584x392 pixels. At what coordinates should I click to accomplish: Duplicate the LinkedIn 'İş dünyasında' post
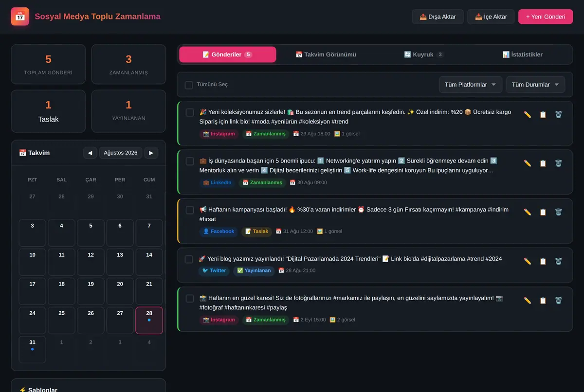tap(543, 163)
